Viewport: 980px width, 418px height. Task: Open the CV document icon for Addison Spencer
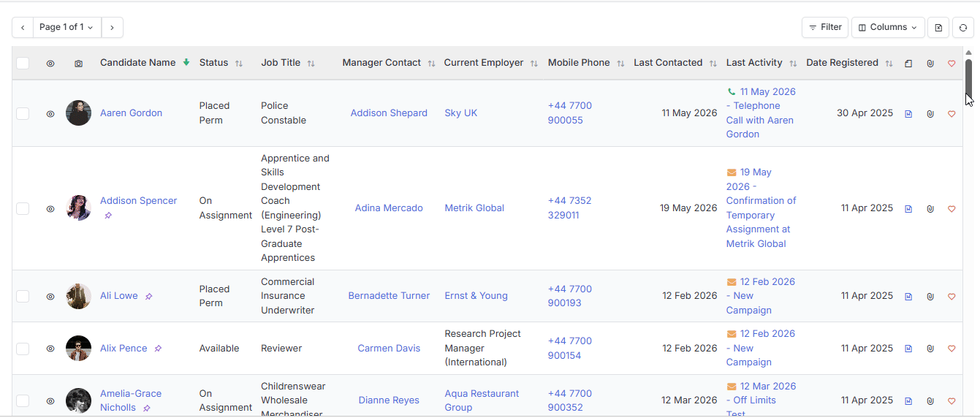pos(908,209)
